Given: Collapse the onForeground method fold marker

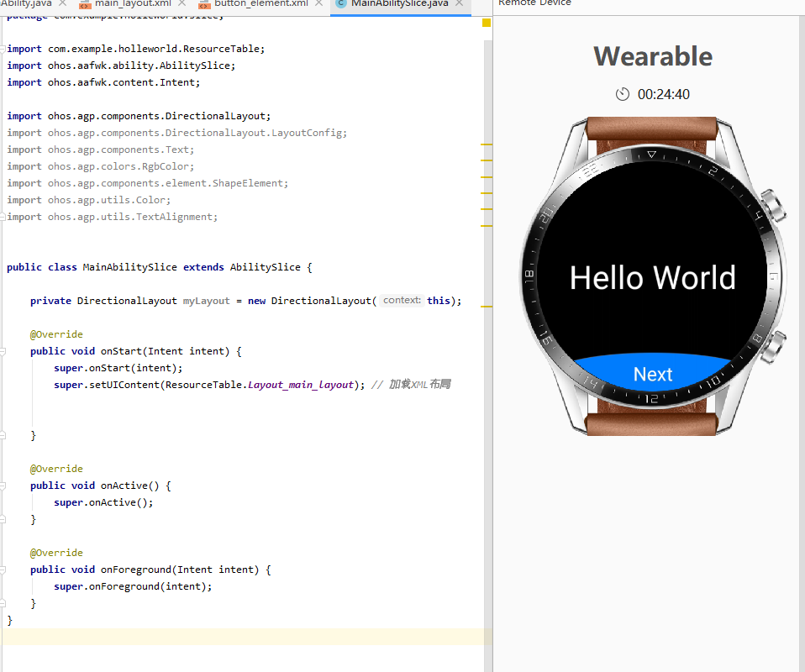Looking at the screenshot, I should [3, 570].
